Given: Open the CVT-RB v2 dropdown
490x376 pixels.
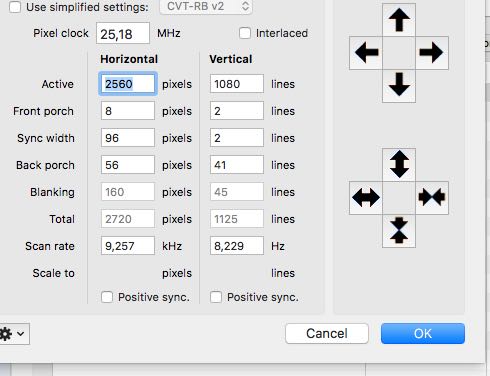Looking at the screenshot, I should pos(206,7).
